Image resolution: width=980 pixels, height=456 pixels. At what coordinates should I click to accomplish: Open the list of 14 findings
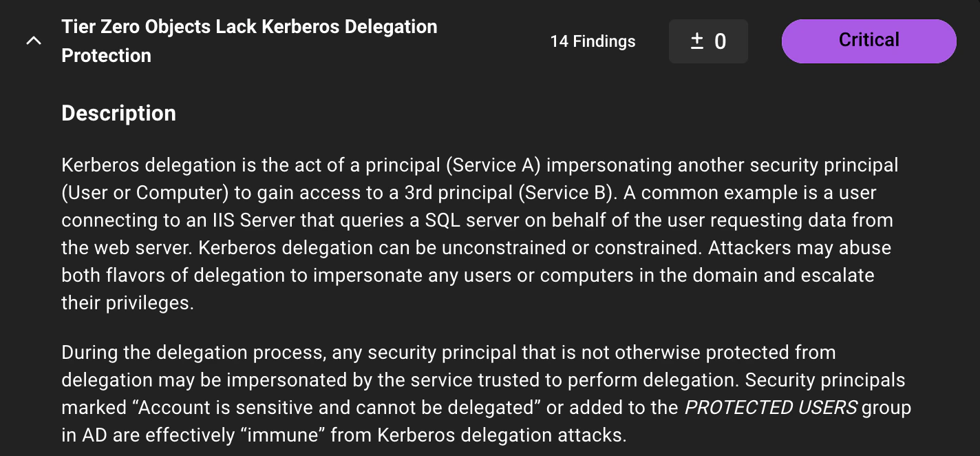click(x=592, y=41)
